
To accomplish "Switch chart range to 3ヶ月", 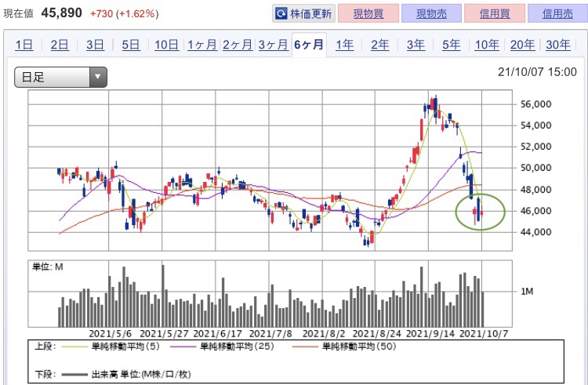I will point(273,45).
